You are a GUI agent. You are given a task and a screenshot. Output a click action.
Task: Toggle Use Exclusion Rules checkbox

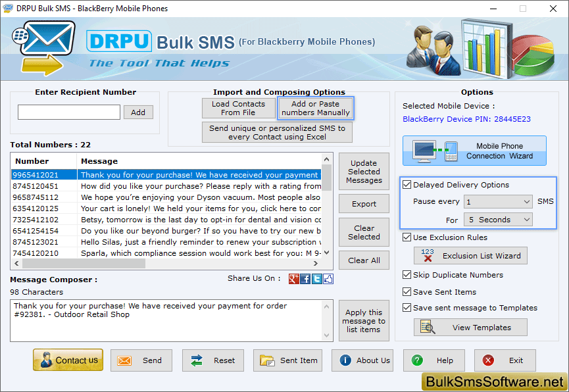407,237
